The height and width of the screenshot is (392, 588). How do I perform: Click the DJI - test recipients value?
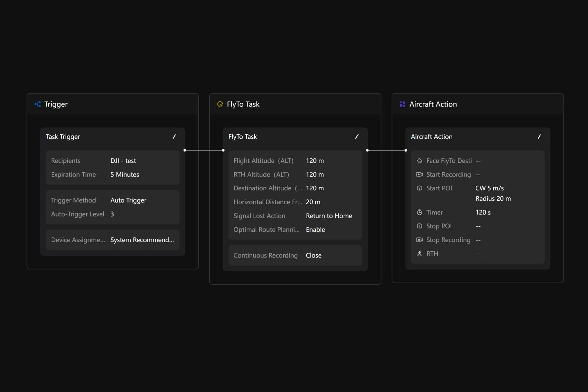click(x=123, y=161)
